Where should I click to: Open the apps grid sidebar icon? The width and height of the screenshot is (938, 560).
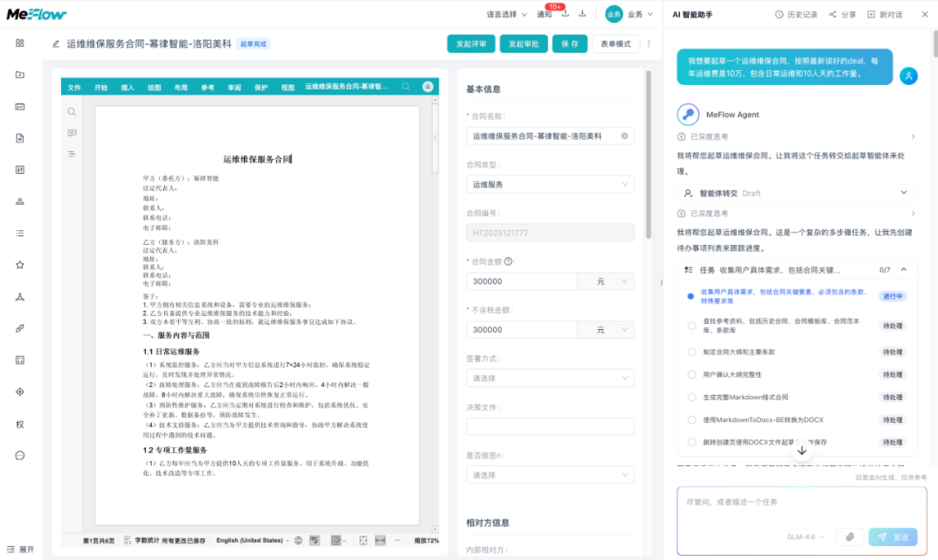pos(20,43)
